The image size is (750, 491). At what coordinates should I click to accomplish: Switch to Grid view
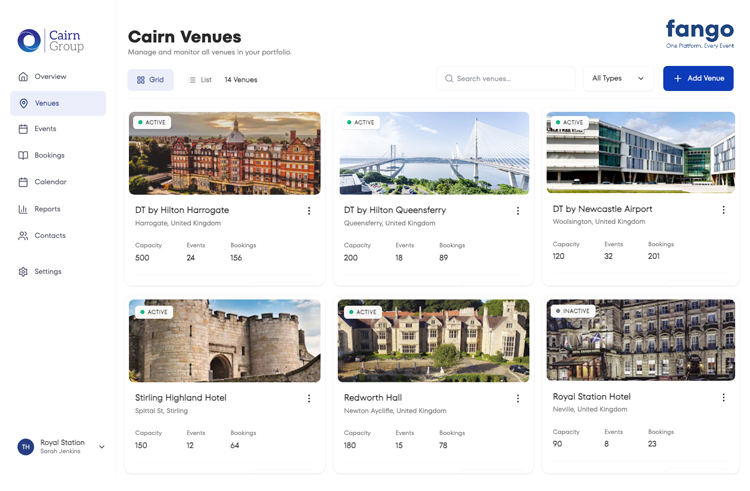click(150, 80)
